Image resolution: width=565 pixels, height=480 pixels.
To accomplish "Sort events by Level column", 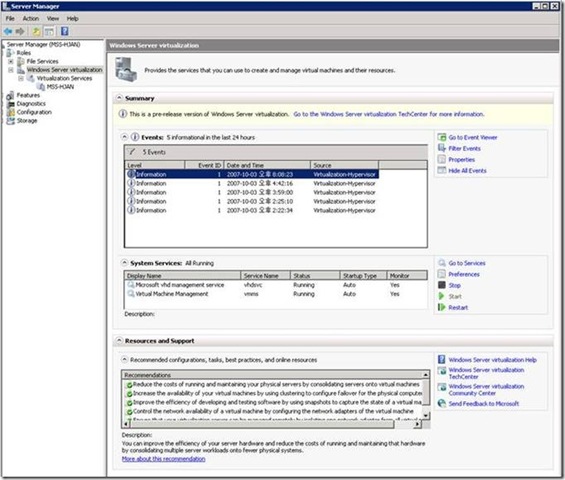I will (x=155, y=165).
